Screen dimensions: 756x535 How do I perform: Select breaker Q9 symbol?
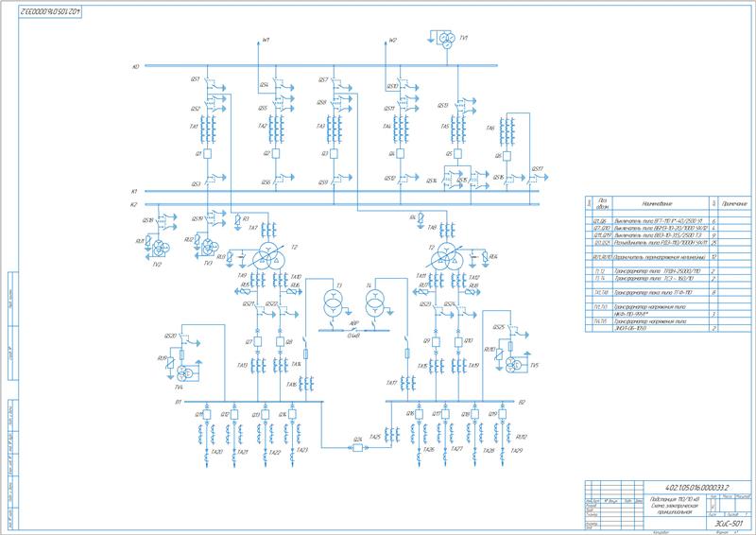(x=436, y=341)
